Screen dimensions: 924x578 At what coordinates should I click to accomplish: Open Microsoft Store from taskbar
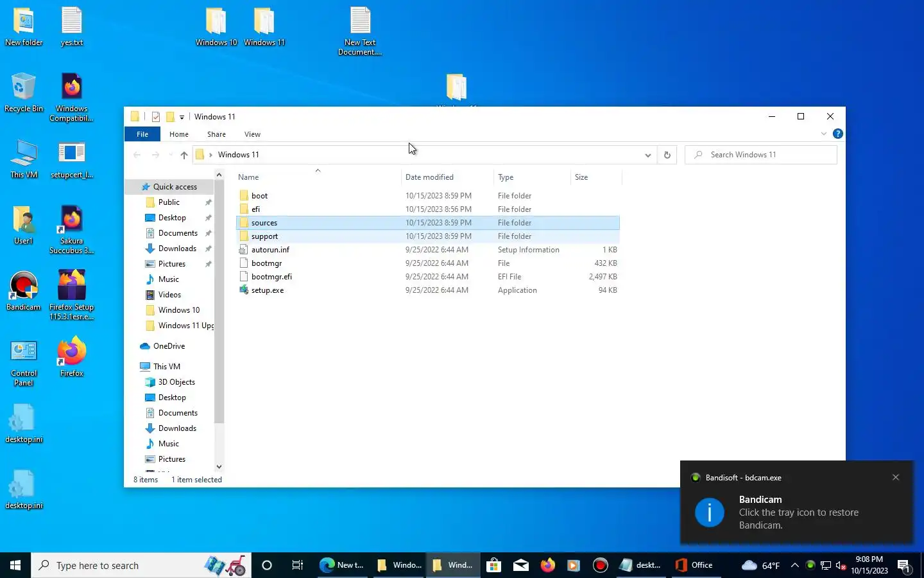click(493, 565)
